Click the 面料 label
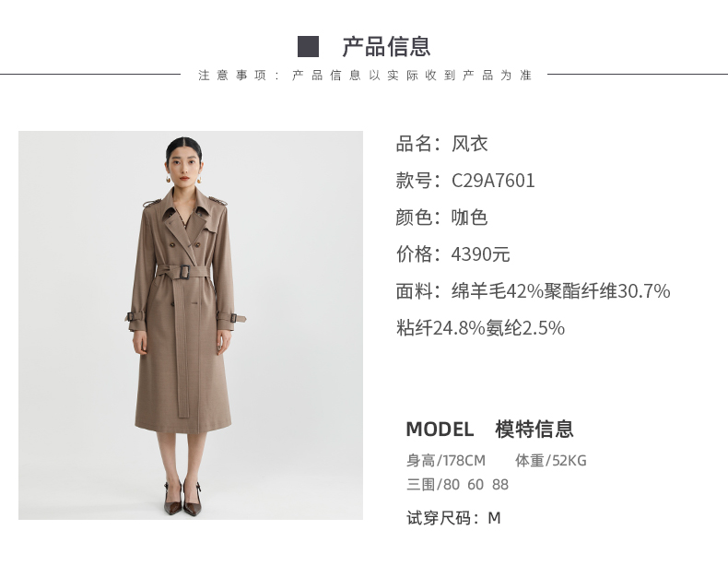The image size is (728, 565). (414, 291)
